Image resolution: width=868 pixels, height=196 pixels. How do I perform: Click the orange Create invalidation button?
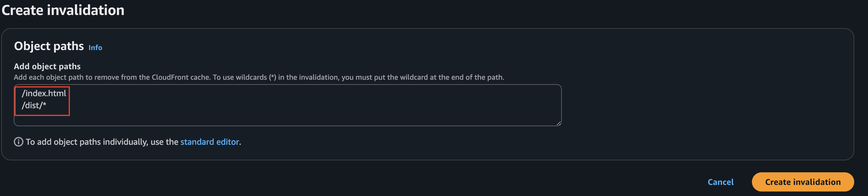[802, 182]
